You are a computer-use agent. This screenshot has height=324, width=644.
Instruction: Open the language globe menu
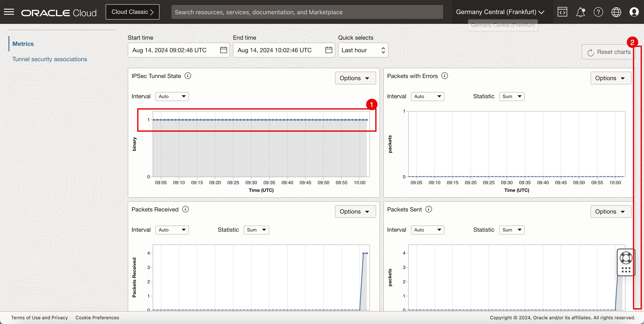coord(616,12)
